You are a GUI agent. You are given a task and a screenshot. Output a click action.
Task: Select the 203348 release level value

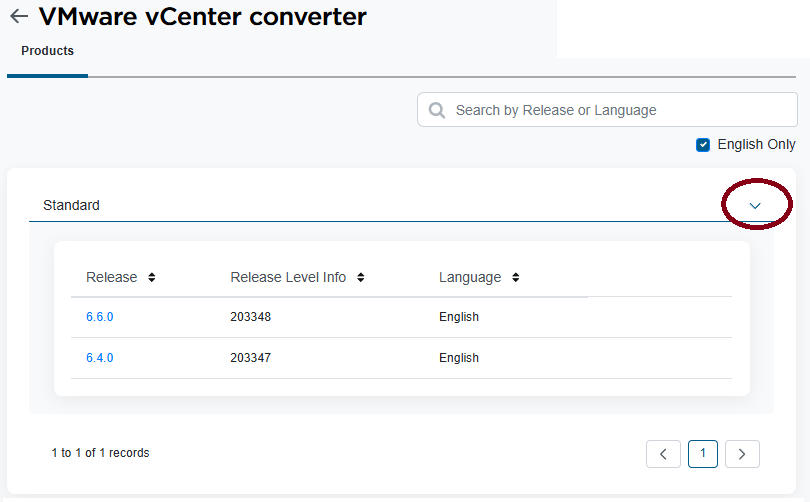tap(251, 317)
